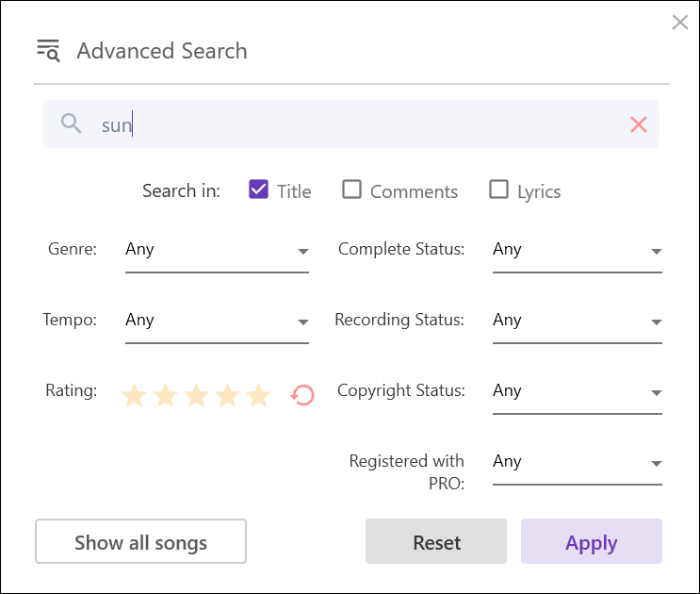Screen dimensions: 700x594
Task: Set rating to three stars
Action: click(x=196, y=395)
